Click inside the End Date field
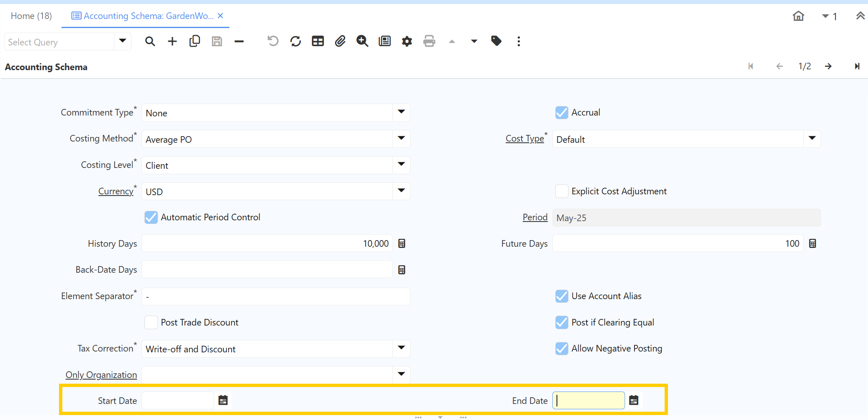 [588, 400]
